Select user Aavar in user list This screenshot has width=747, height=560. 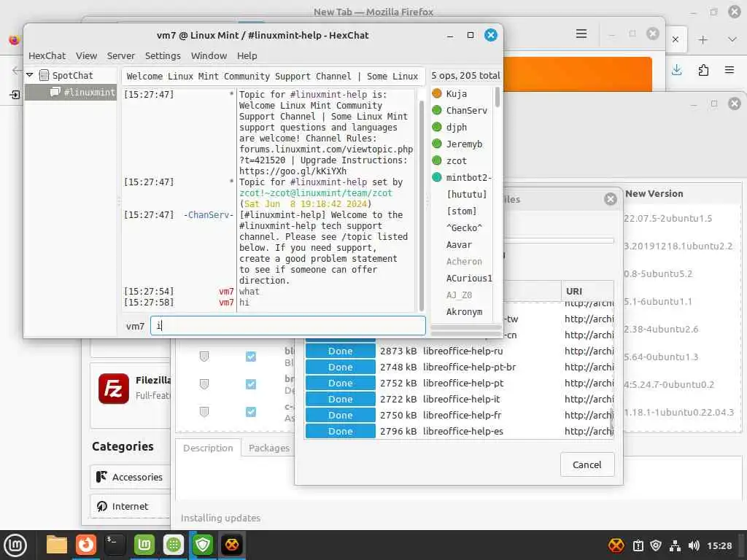[x=459, y=245]
